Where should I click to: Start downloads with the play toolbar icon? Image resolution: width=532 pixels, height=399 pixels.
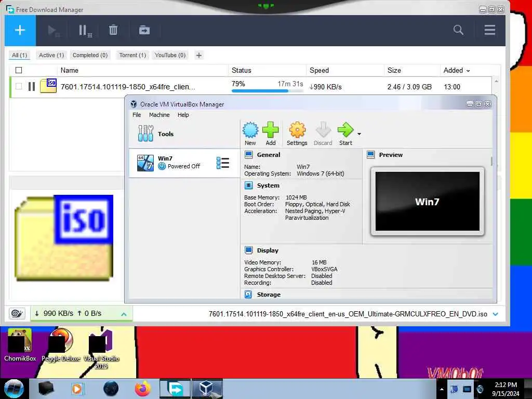click(54, 31)
